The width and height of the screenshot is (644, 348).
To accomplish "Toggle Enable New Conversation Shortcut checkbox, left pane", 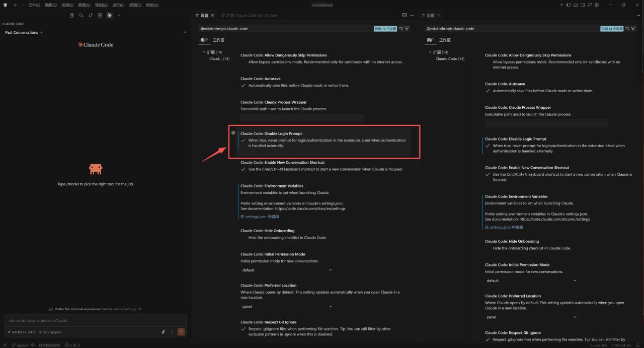I will 244,169.
